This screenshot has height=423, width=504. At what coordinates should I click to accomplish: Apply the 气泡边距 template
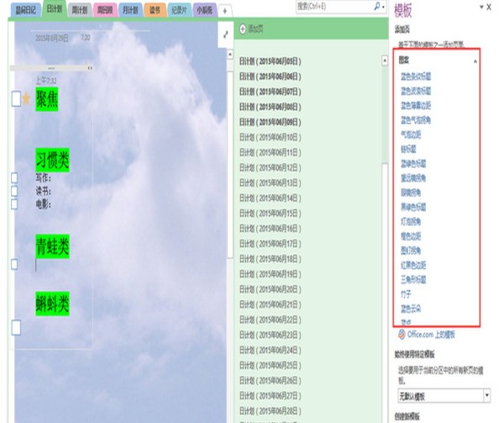pyautogui.click(x=411, y=135)
